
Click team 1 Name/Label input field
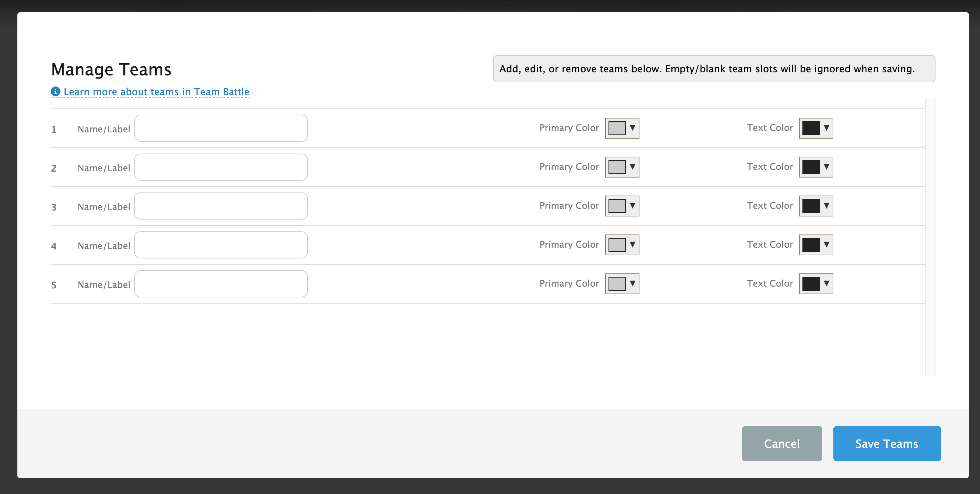(221, 128)
